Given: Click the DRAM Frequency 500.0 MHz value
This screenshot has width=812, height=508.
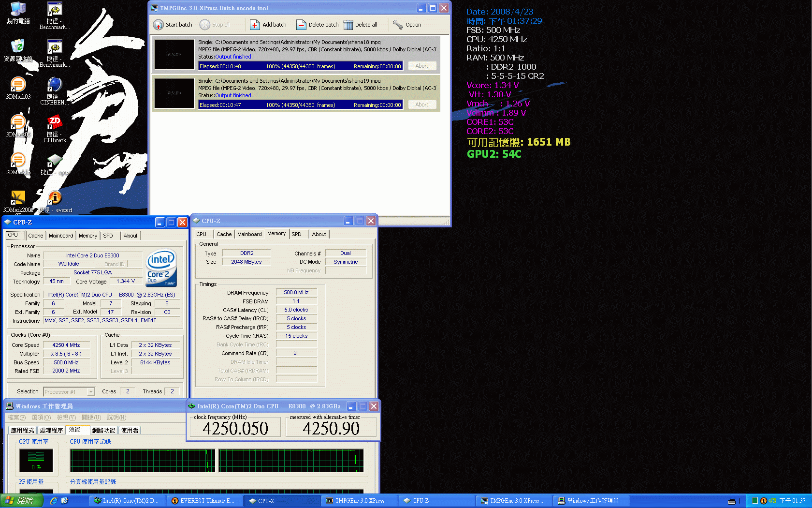Looking at the screenshot, I should click(296, 292).
